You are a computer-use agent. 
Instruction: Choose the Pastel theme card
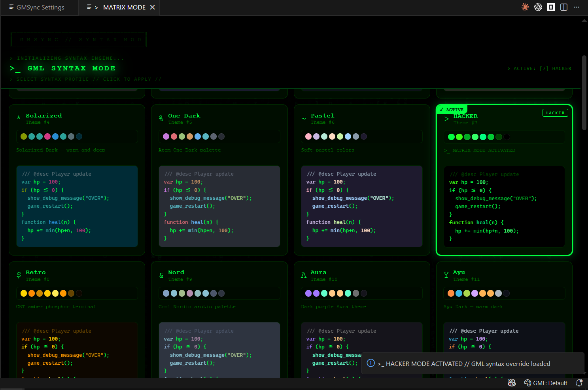362,180
